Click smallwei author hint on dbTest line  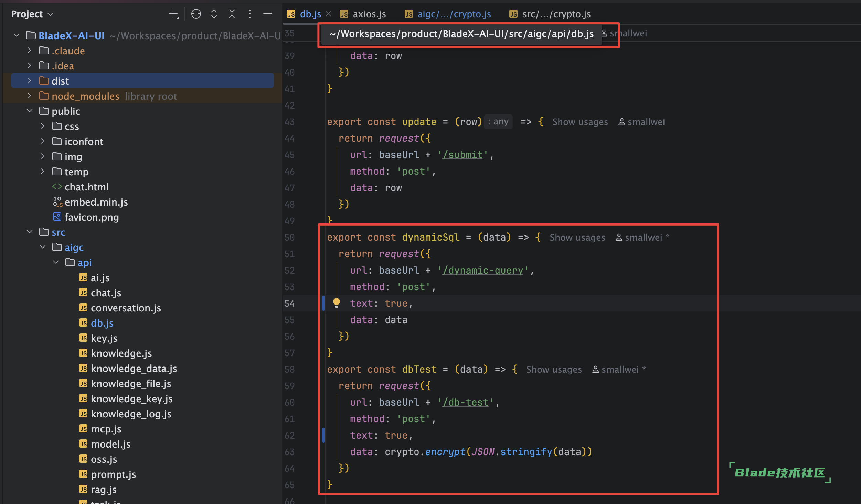coord(619,370)
